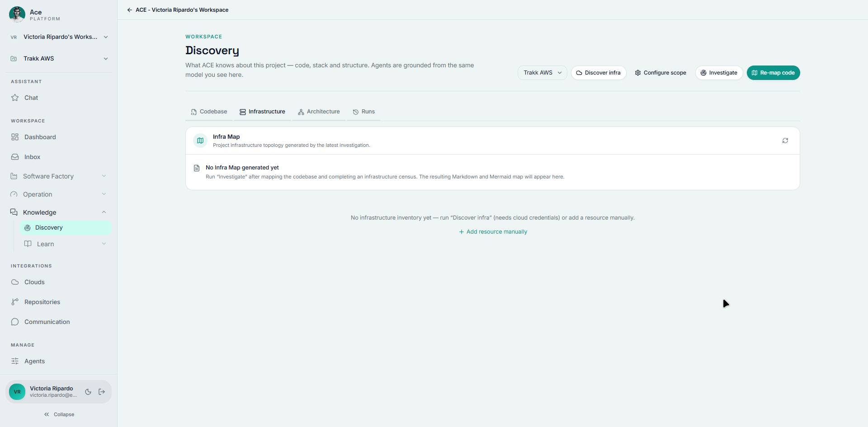Click the VR user avatar
The image size is (868, 427).
17,392
